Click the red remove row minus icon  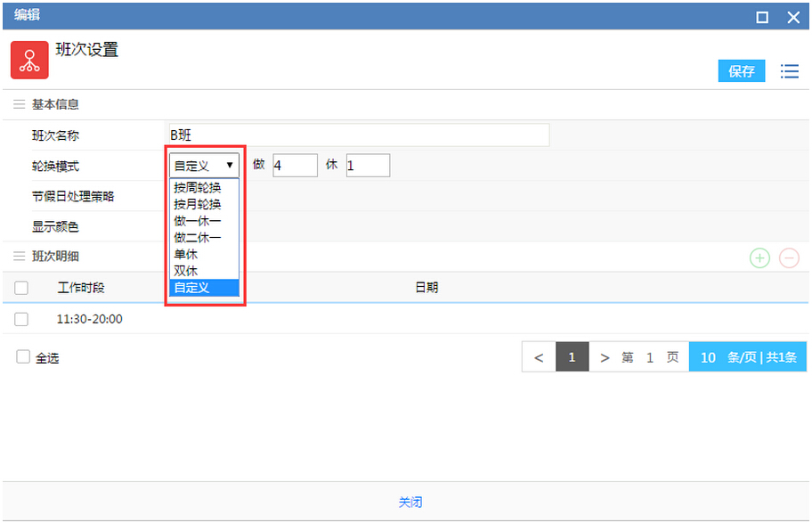789,258
